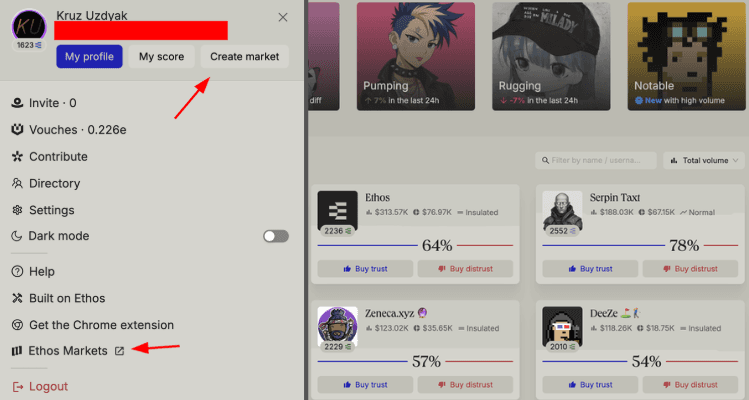Open the Pumping category thumbnail
The width and height of the screenshot is (749, 400).
click(x=416, y=56)
